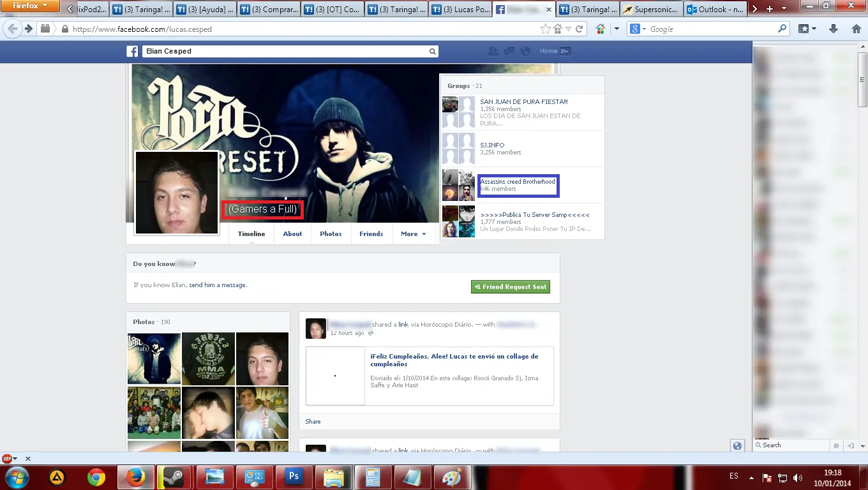Click the Home link in Facebook header
Viewport: 868px width, 490px height.
click(548, 51)
